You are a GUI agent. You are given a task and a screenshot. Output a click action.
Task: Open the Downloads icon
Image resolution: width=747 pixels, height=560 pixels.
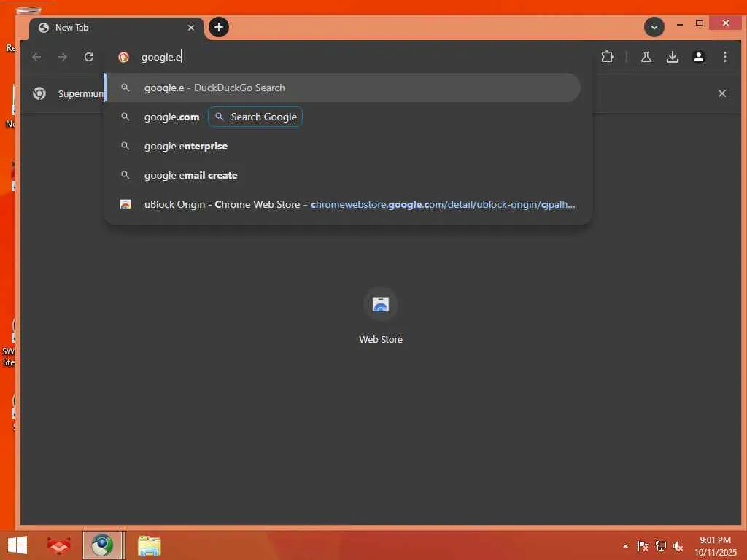point(672,57)
